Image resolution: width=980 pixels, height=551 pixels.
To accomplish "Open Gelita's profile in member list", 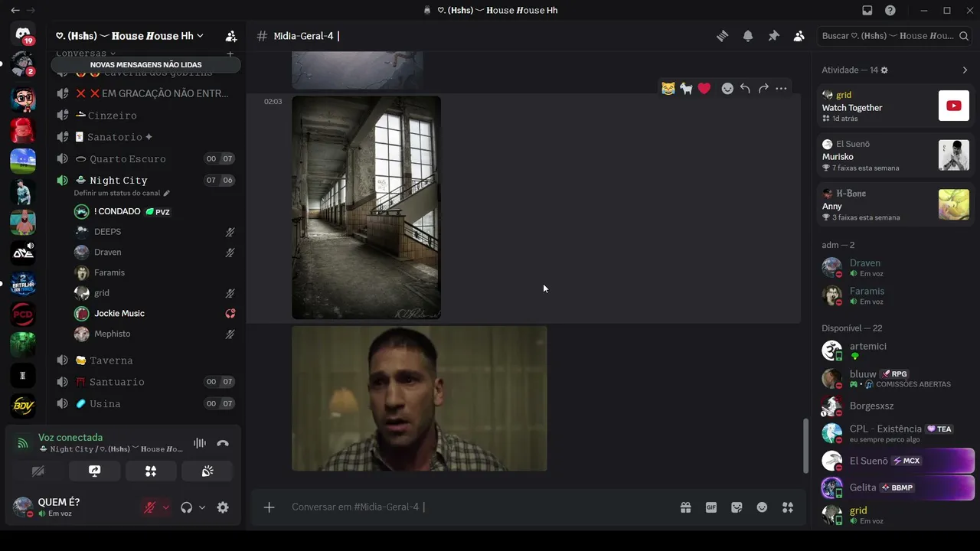I will pyautogui.click(x=895, y=487).
